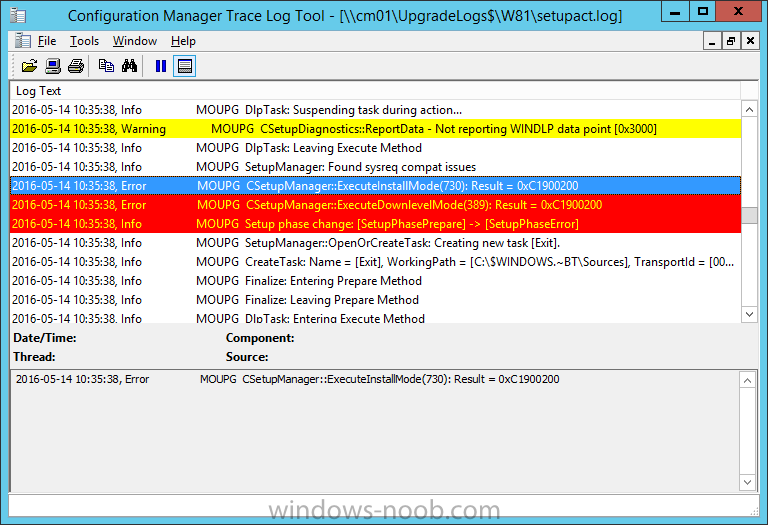Maximize the Trace Log Tool window

coord(702,12)
